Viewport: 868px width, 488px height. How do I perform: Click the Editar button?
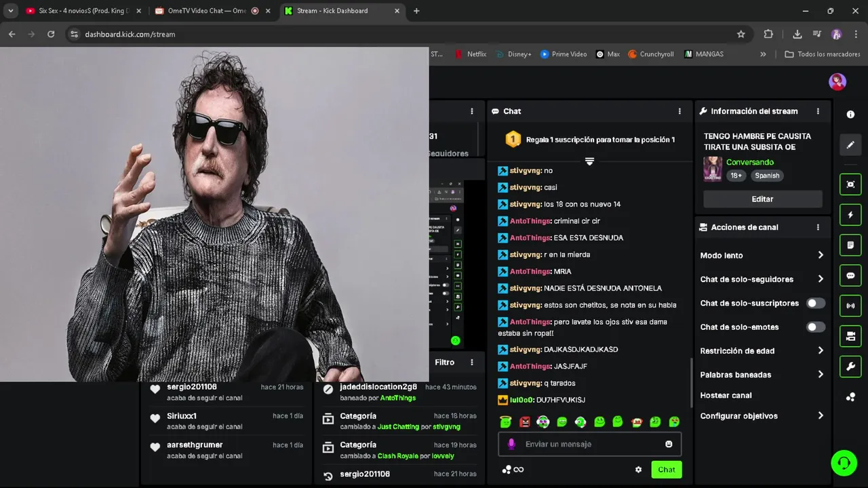pyautogui.click(x=762, y=199)
